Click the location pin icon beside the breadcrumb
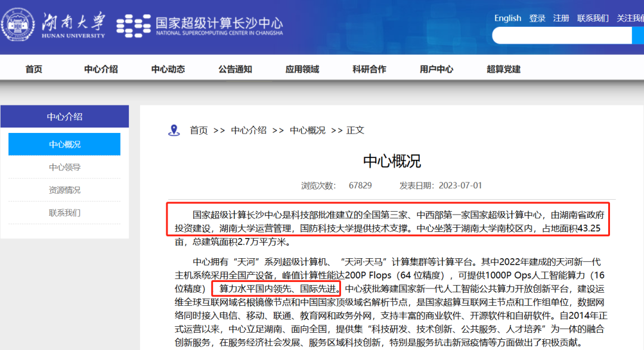This screenshot has width=644, height=350. click(x=174, y=130)
